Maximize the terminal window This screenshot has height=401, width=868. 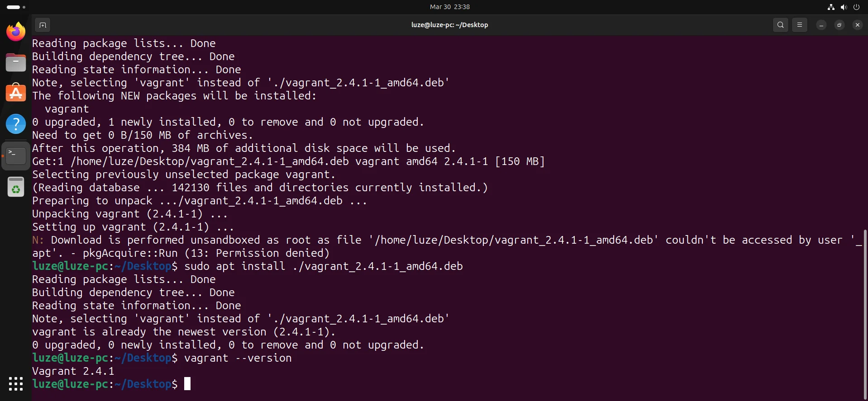coord(839,25)
